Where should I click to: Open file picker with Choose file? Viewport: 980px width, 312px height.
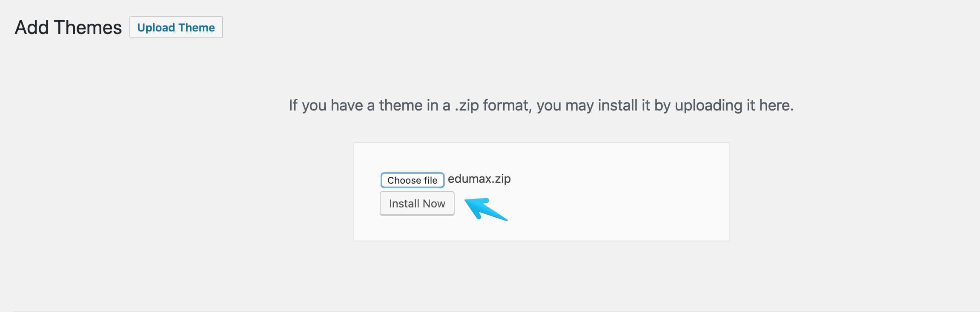(413, 180)
